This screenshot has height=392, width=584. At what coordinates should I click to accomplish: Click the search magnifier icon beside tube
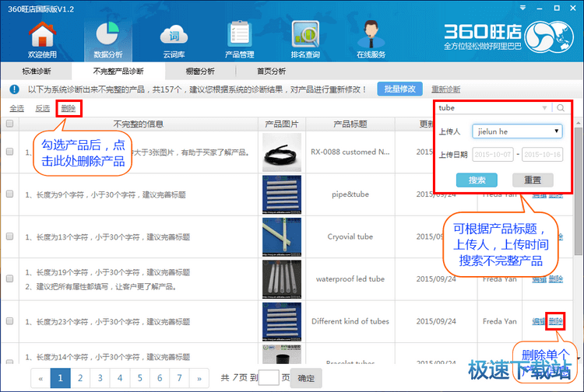tap(561, 108)
